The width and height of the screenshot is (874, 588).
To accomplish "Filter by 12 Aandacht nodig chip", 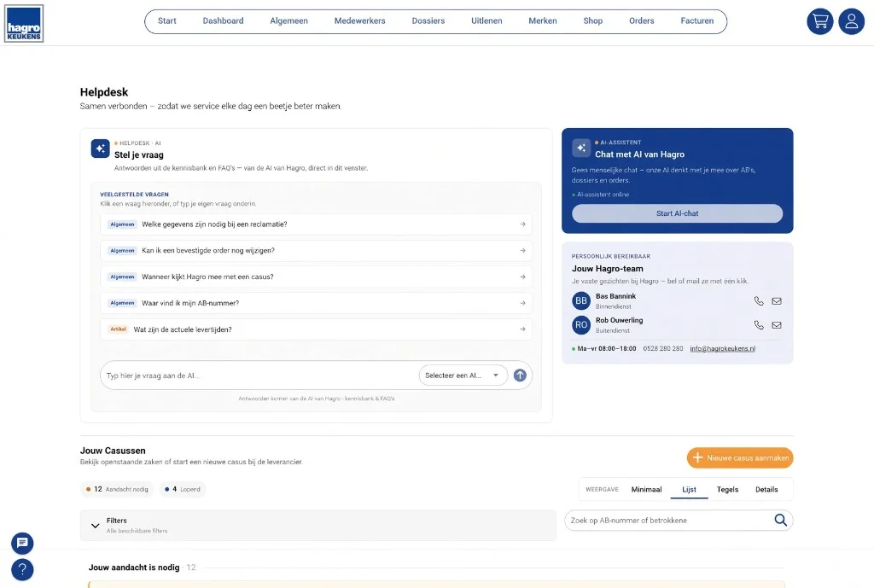I will point(117,489).
